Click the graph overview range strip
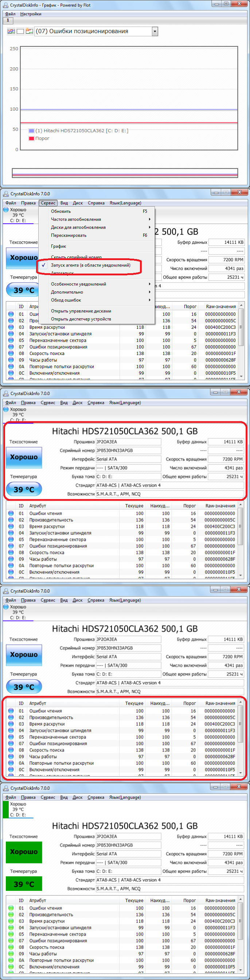Viewport: 250px width, 980px height. tap(125, 173)
